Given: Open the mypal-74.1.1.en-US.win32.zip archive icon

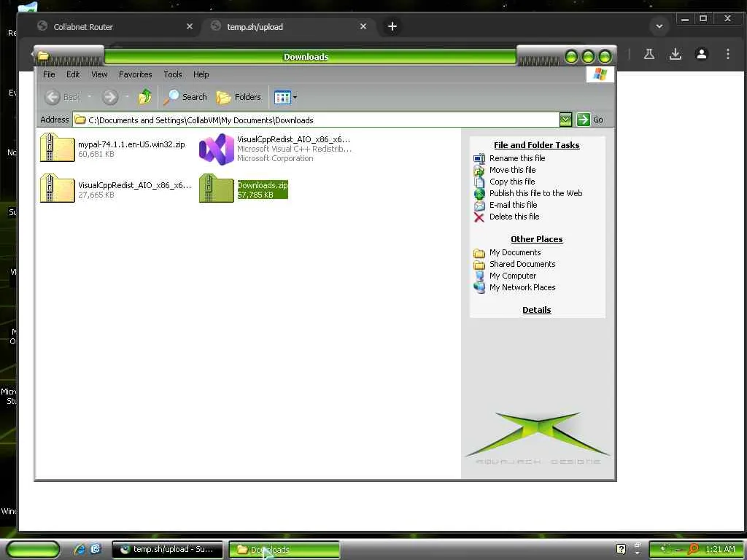Looking at the screenshot, I should 57,147.
